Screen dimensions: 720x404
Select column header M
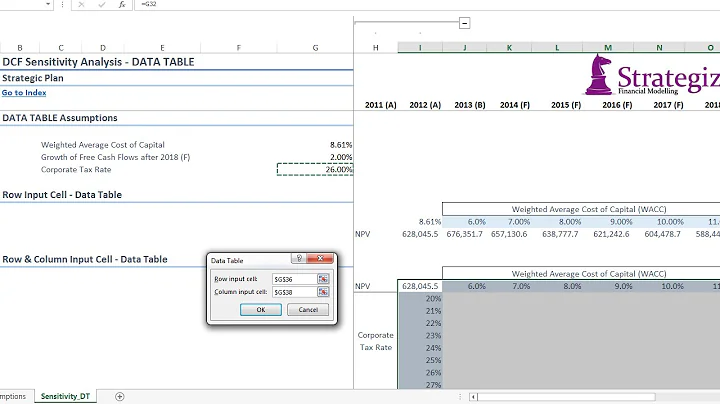click(608, 48)
